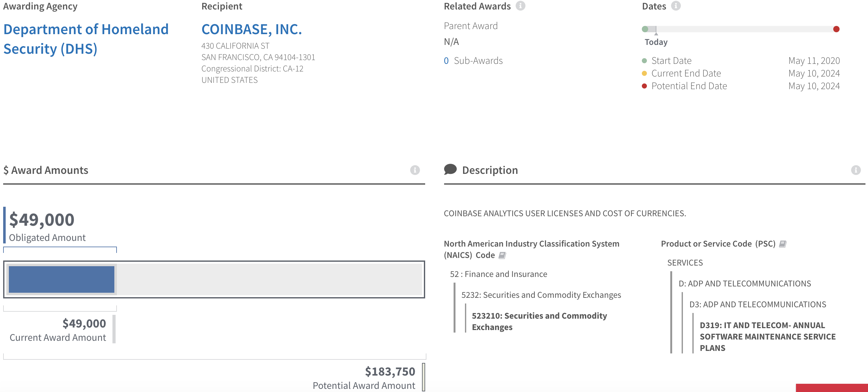868x392 pixels.
Task: Click the gray potential award amount bar
Action: [x=269, y=279]
